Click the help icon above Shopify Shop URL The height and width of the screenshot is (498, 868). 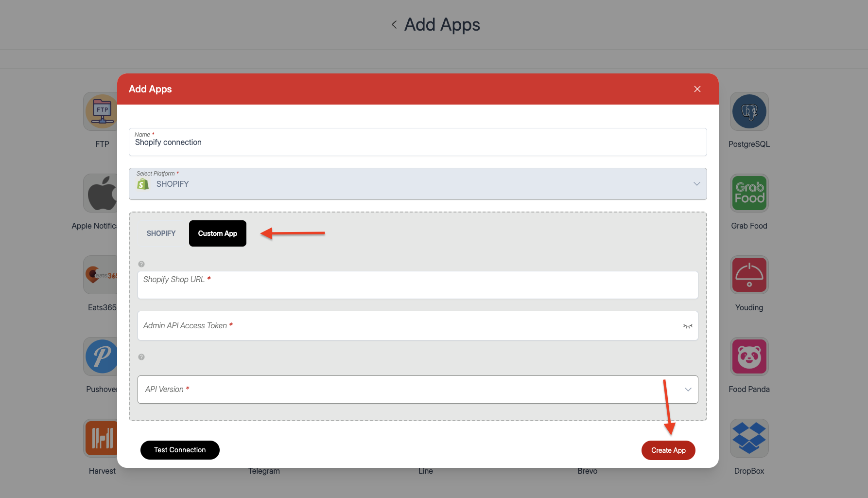coord(141,264)
